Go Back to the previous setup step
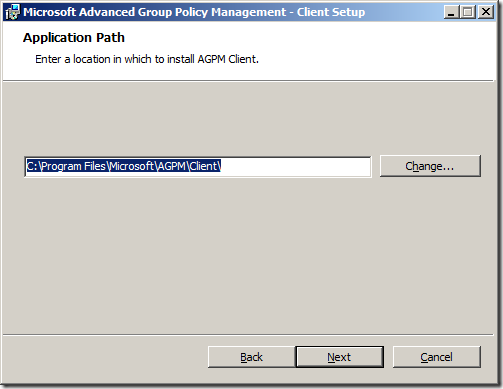Image resolution: width=503 pixels, height=389 pixels. tap(251, 357)
